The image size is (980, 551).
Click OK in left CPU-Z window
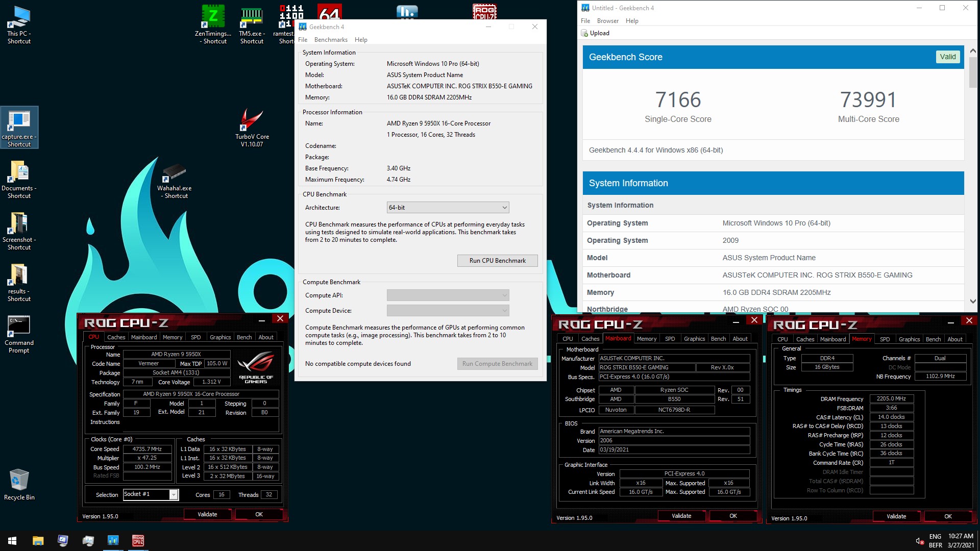click(259, 514)
